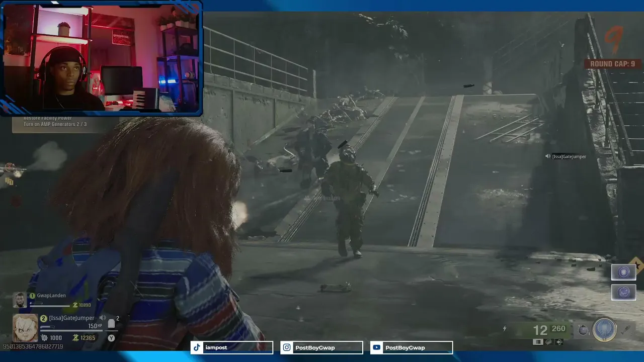Image resolution: width=644 pixels, height=362 pixels.
Task: Click the 'Turn on AMP Generators 2 / 3' objective
Action: [55, 124]
